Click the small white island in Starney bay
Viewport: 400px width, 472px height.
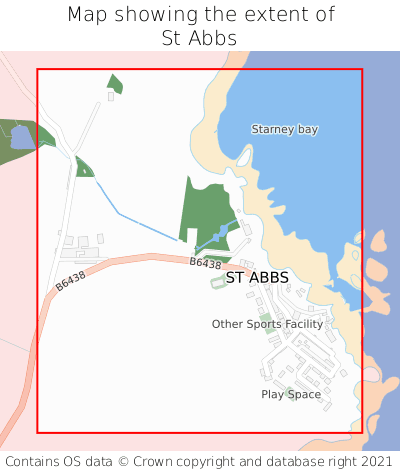click(x=244, y=157)
